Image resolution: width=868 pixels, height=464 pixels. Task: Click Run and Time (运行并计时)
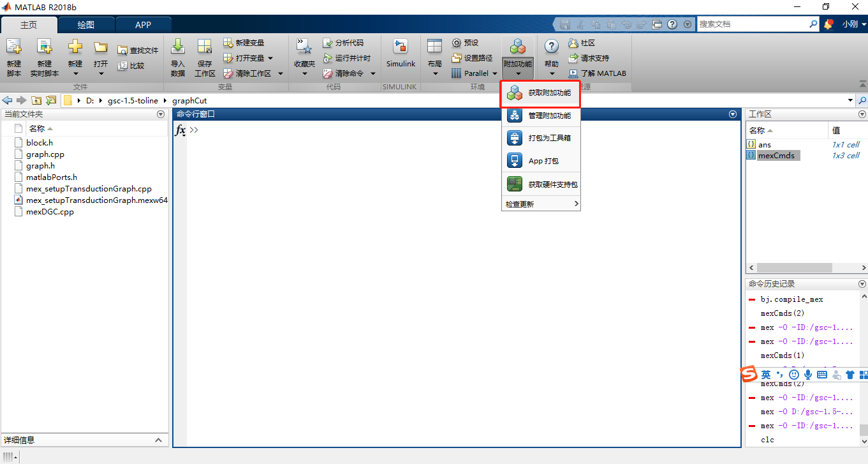346,58
